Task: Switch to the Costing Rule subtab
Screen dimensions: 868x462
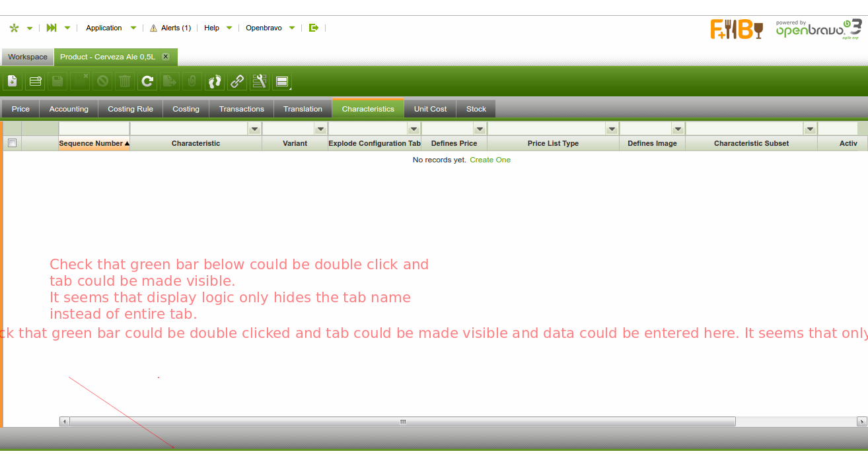Action: pos(130,109)
